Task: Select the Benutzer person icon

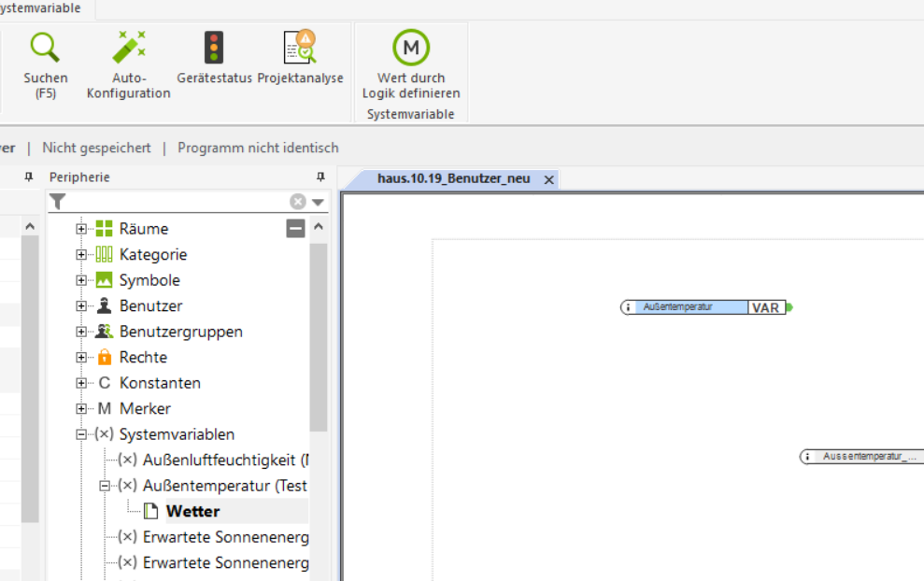Action: [x=105, y=305]
